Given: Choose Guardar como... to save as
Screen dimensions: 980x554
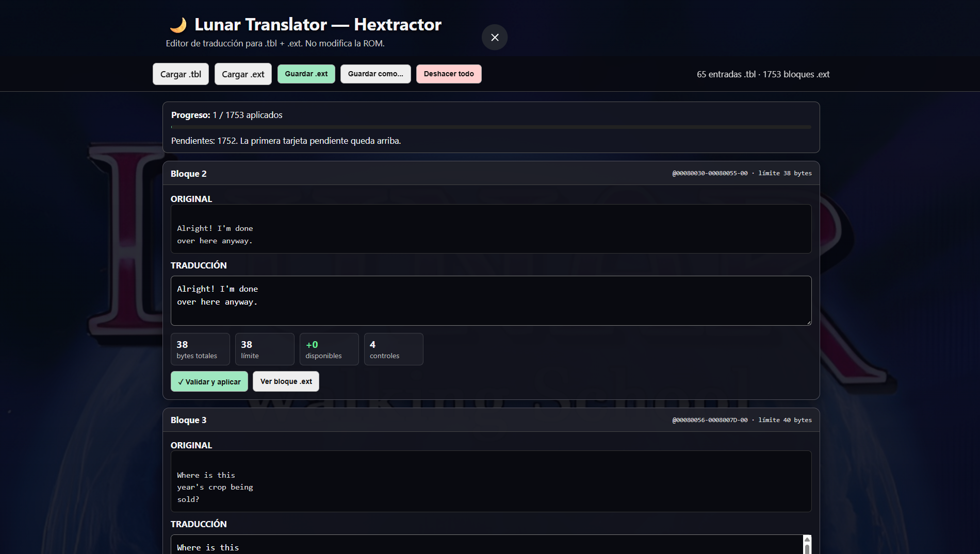Looking at the screenshot, I should [375, 74].
